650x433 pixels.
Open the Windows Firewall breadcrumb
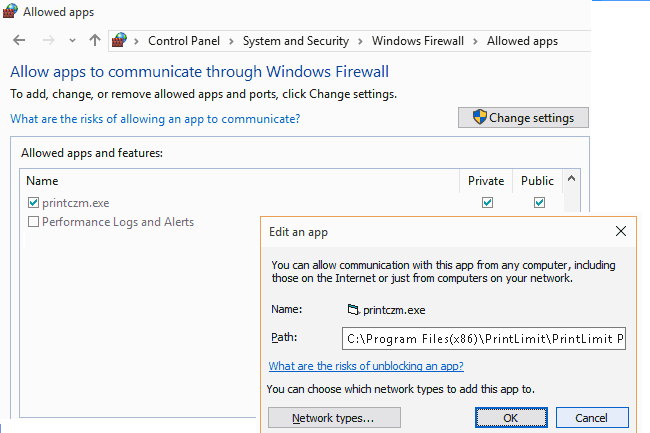click(x=417, y=41)
